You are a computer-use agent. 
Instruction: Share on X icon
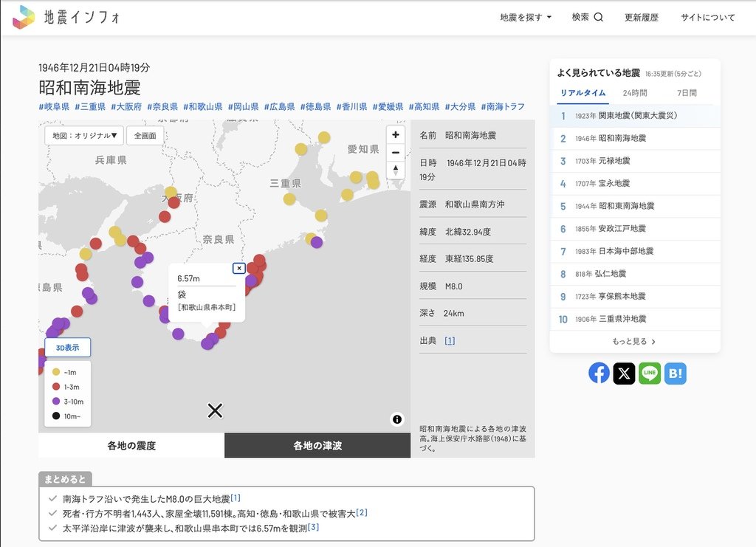click(x=624, y=373)
